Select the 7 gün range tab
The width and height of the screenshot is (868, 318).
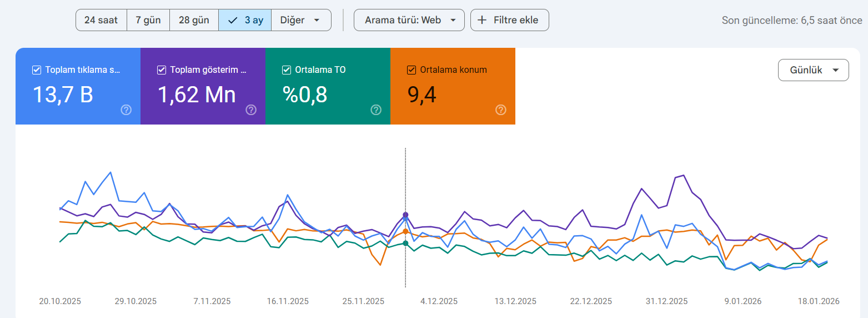[x=148, y=20]
